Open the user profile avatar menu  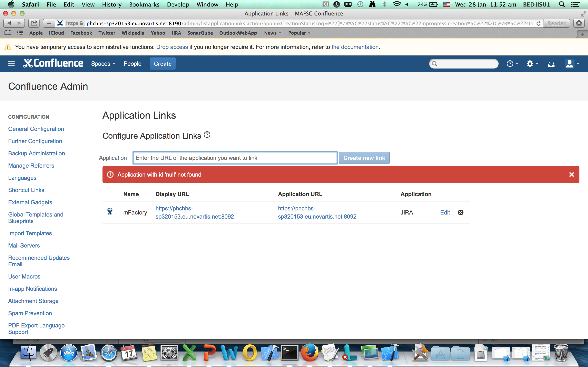pos(572,64)
